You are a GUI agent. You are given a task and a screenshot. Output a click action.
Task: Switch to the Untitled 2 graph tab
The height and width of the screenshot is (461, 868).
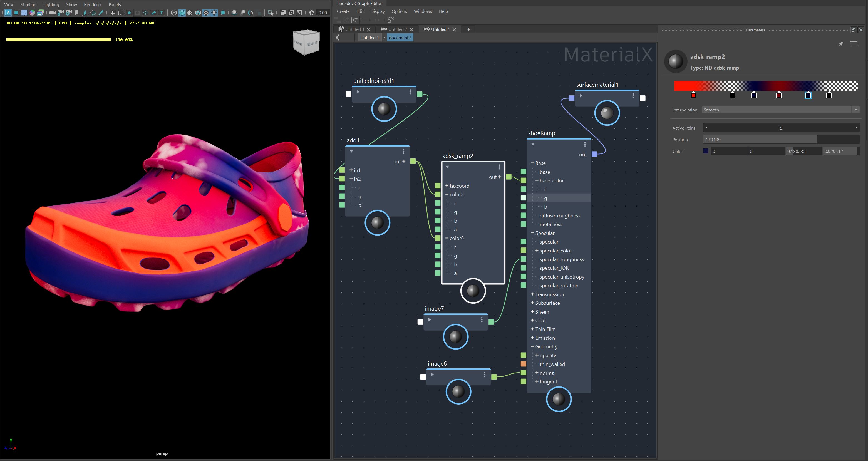tap(397, 29)
